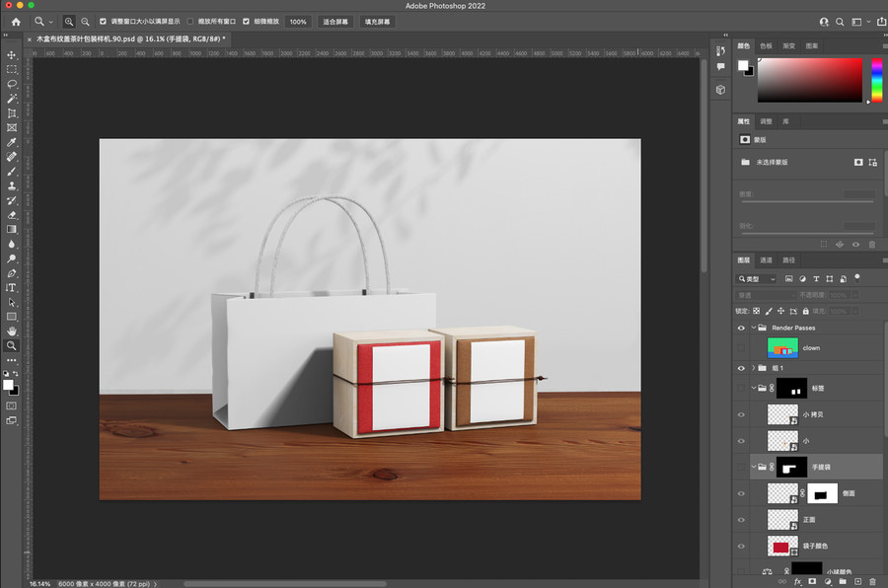Click the create new layer icon
Viewport: 888px width, 588px height.
(x=857, y=582)
